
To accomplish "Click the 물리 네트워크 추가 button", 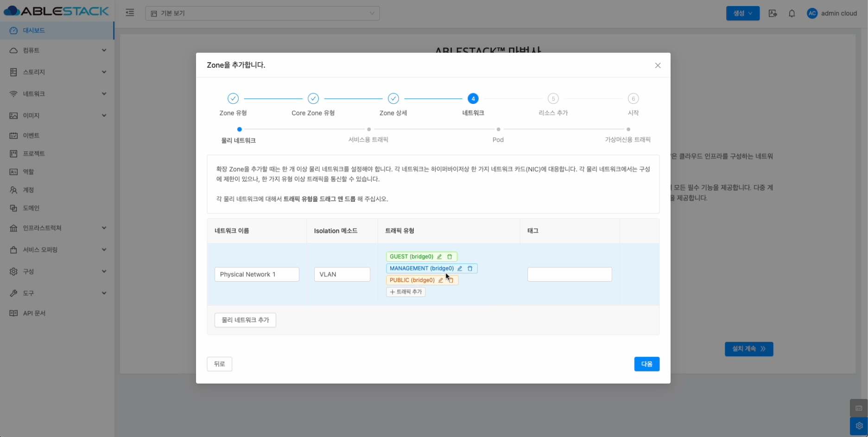I will [245, 320].
